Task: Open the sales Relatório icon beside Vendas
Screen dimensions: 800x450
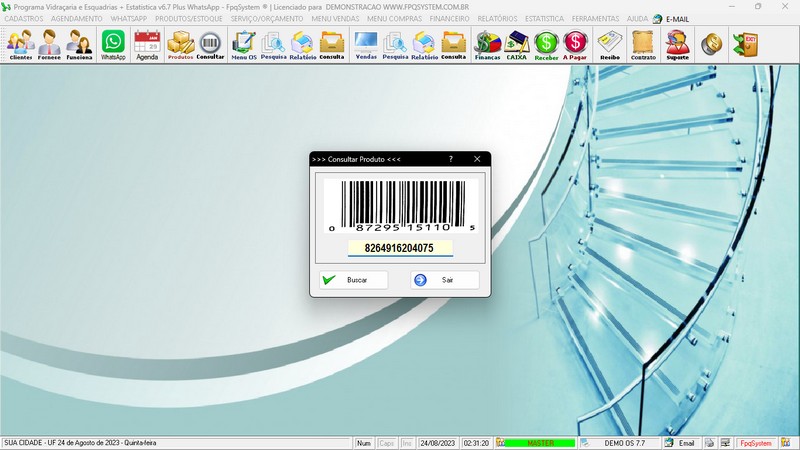Action: (424, 45)
